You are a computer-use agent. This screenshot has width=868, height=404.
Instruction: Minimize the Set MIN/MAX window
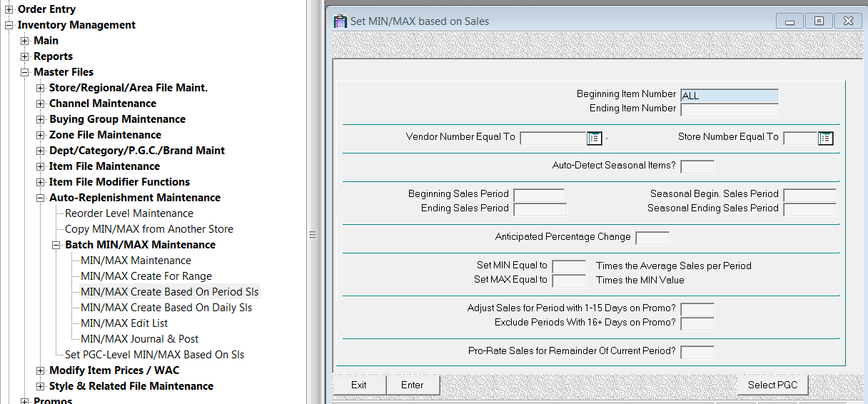point(789,21)
